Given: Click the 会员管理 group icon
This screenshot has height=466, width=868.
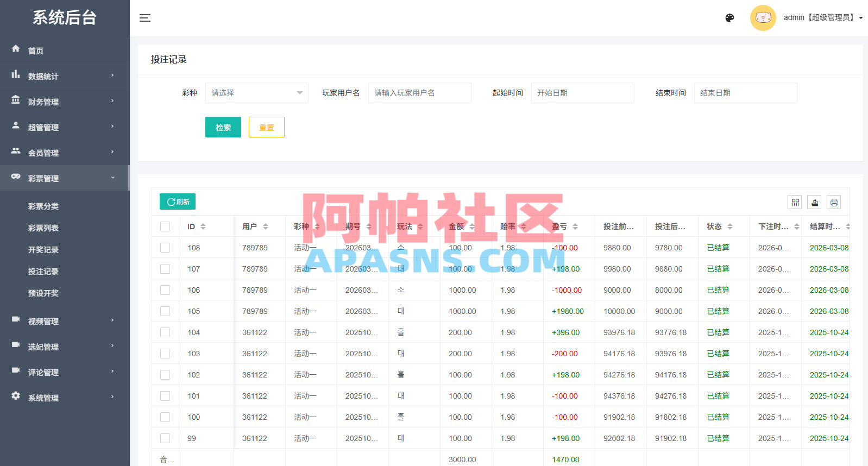Looking at the screenshot, I should (16, 151).
